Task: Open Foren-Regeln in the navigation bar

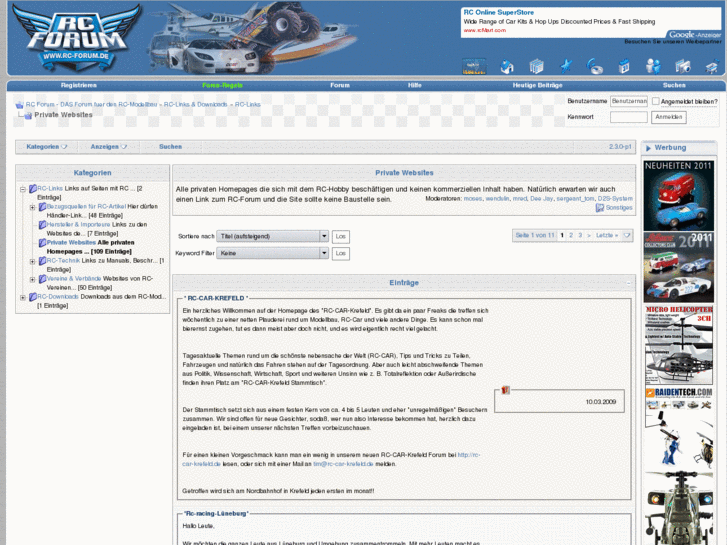Action: pos(222,85)
